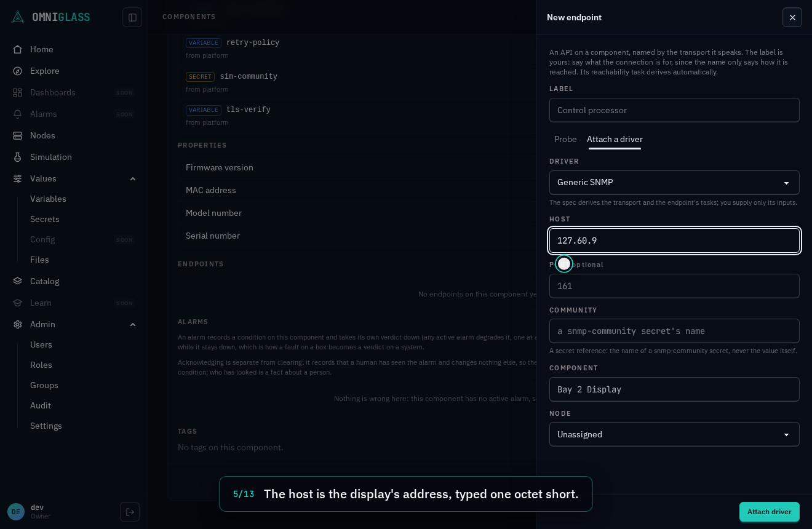The height and width of the screenshot is (529, 812).
Task: Go to Roles under Admin
Action: (x=41, y=365)
